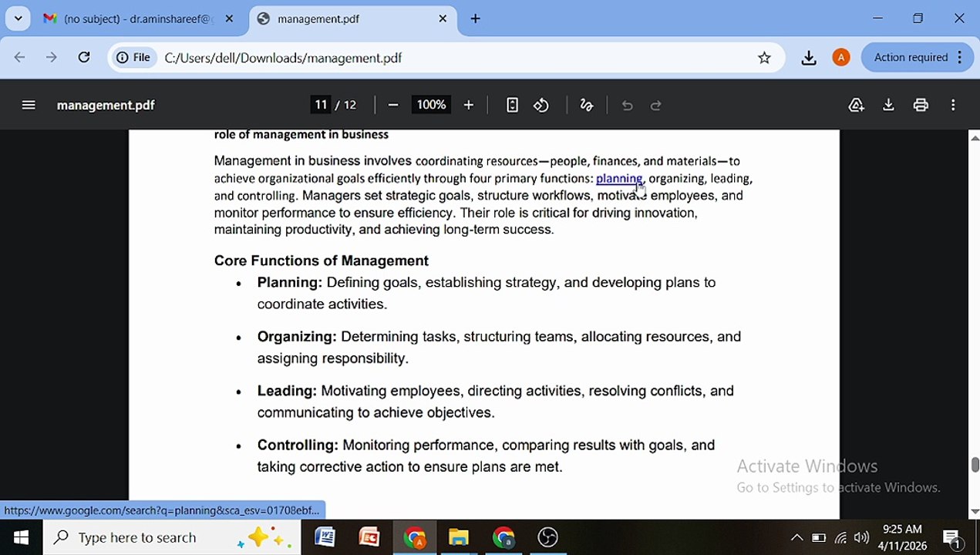
Task: Open PDF viewer more actions menu
Action: [953, 105]
